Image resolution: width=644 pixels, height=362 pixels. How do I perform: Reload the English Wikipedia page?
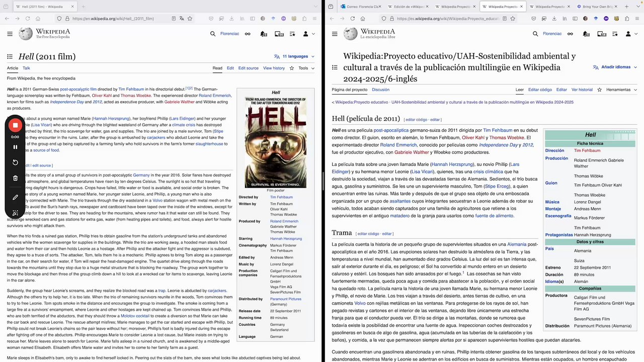(x=28, y=19)
